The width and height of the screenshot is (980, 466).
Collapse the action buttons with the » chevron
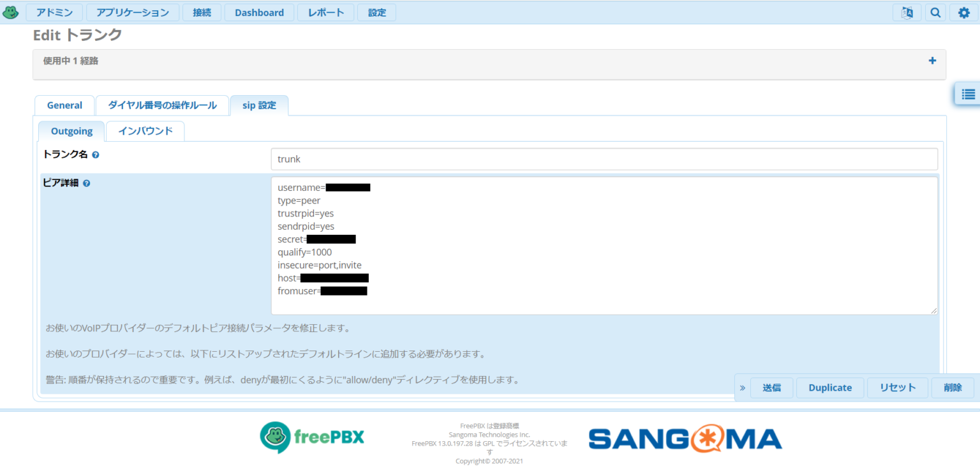click(x=742, y=387)
